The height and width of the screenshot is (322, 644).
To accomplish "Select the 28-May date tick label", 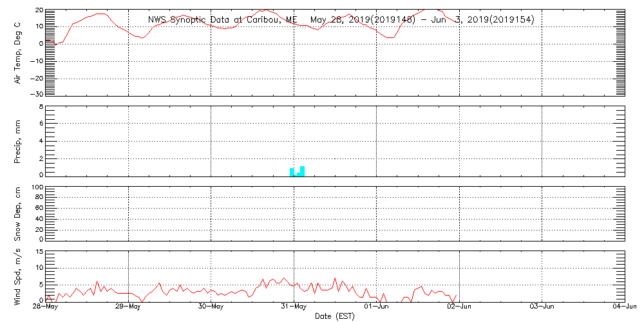I will pyautogui.click(x=45, y=307).
